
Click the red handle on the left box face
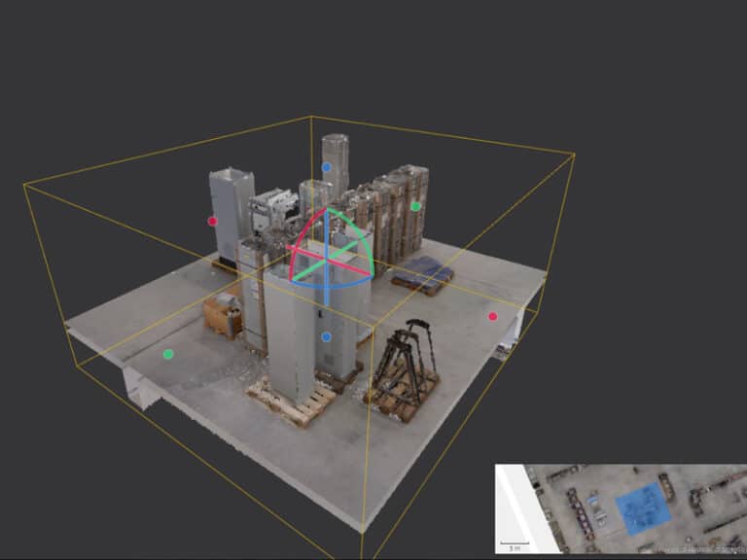click(212, 221)
